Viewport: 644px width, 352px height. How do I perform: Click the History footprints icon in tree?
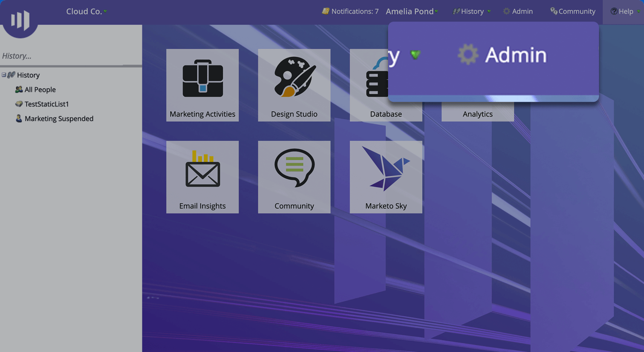click(x=12, y=75)
